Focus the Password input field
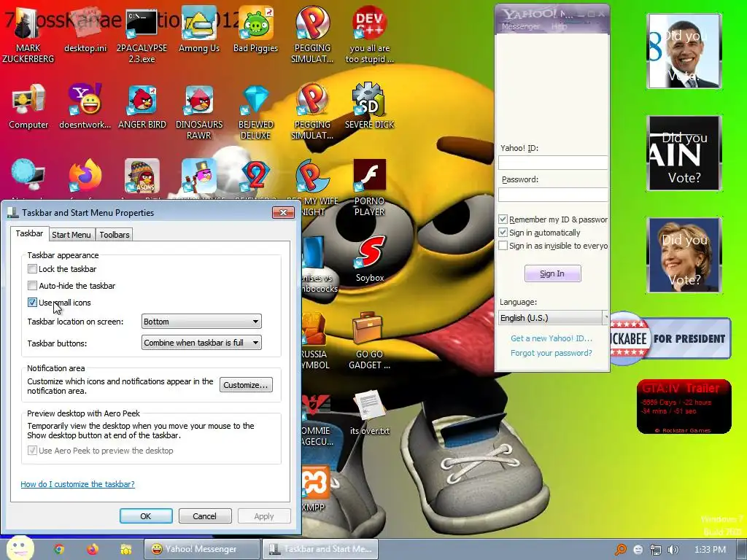The image size is (747, 560). pos(553,194)
